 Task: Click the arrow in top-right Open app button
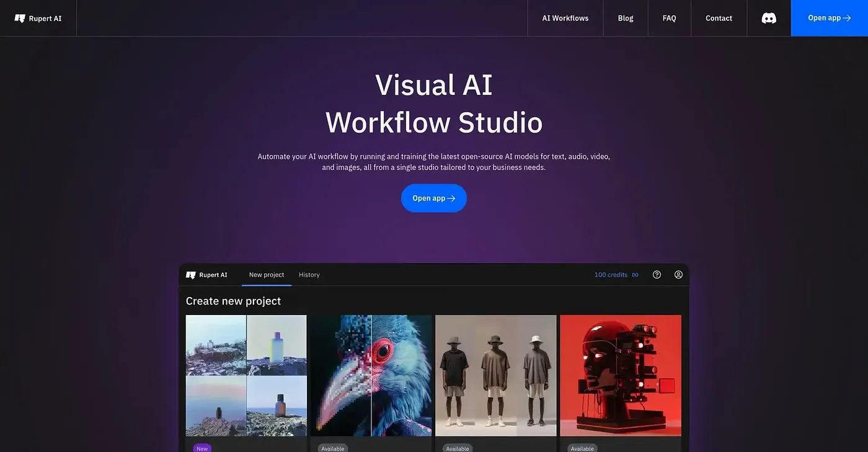(x=847, y=18)
